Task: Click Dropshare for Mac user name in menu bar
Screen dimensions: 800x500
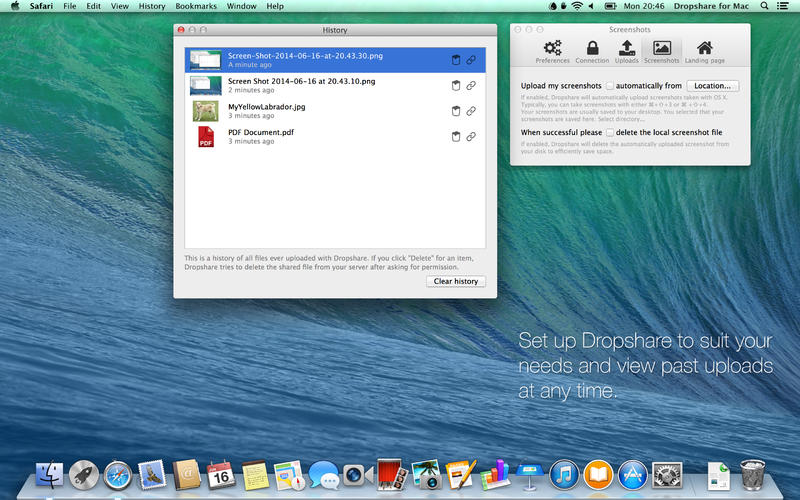Action: 711,6
